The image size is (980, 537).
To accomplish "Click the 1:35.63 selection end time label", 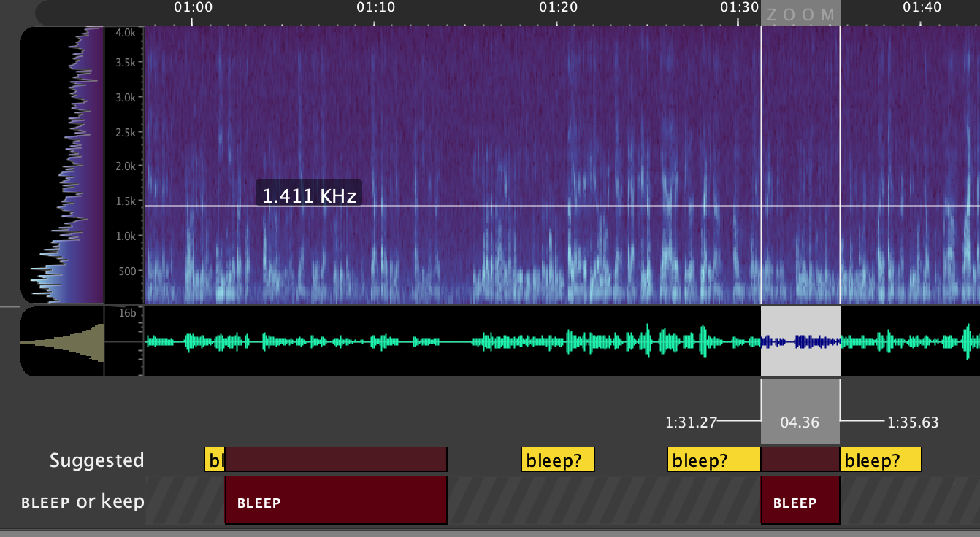I will 913,422.
